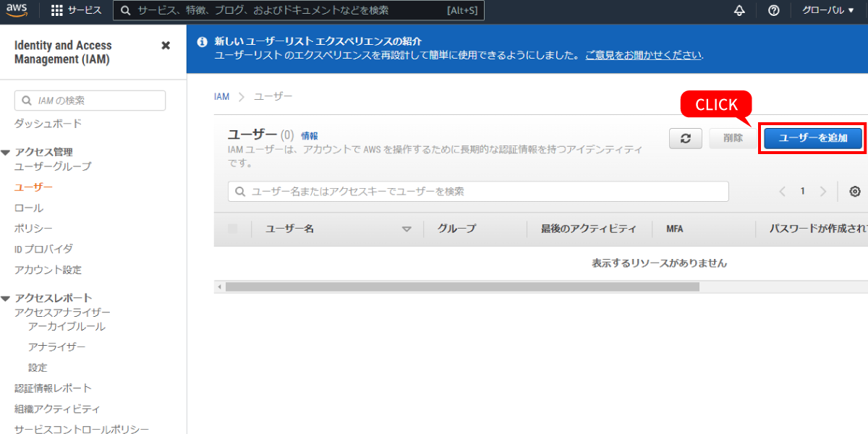Open ポリシー in the sidebar
868x434 pixels.
tap(33, 229)
